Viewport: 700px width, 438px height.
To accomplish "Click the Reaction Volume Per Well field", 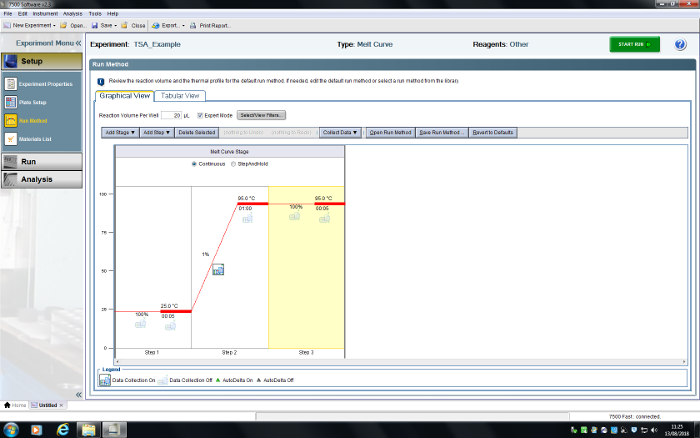I will 170,116.
